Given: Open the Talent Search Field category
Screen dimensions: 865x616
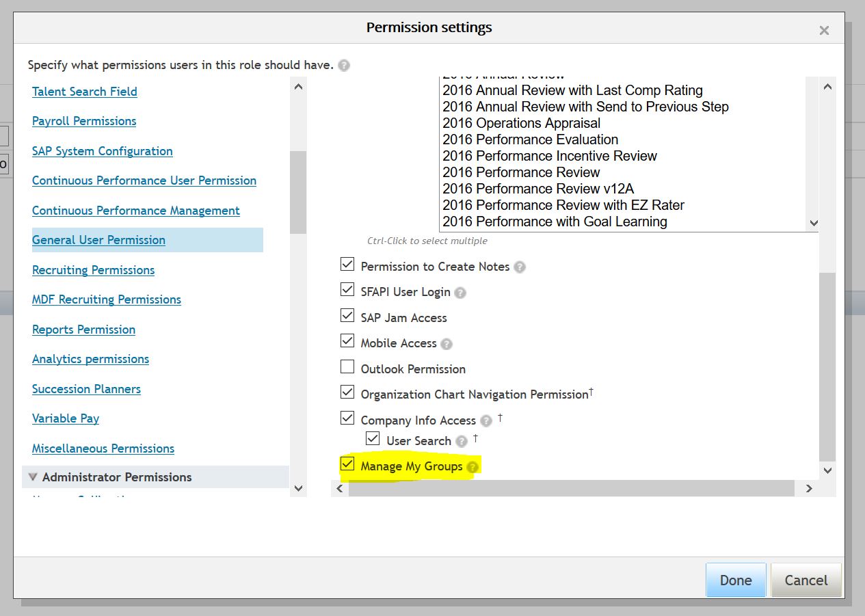Looking at the screenshot, I should click(x=85, y=92).
